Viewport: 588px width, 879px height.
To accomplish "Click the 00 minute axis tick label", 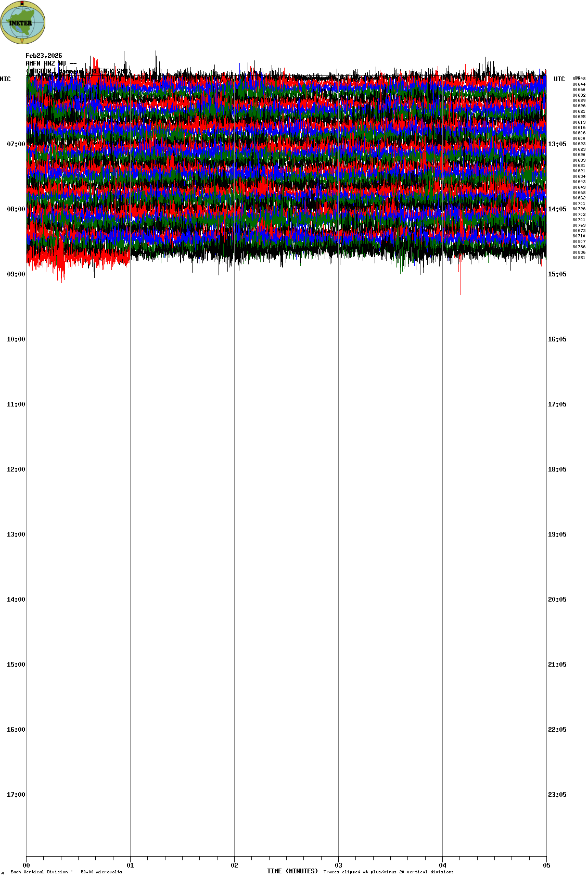I will 27,865.
